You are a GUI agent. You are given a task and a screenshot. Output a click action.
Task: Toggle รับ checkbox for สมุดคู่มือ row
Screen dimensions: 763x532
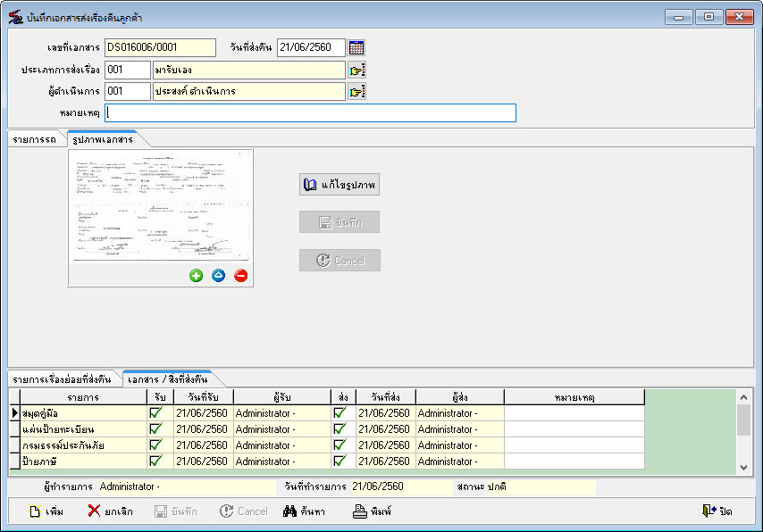pyautogui.click(x=155, y=413)
